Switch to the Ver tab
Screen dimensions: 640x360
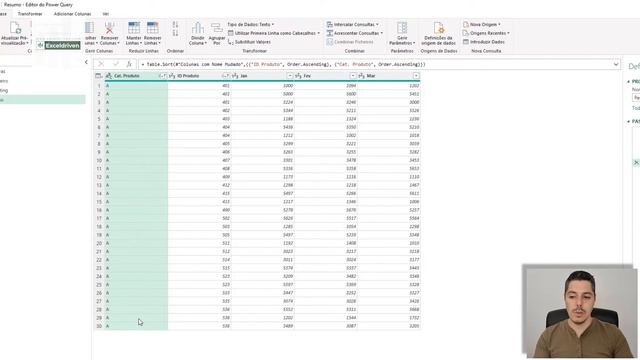[106, 14]
